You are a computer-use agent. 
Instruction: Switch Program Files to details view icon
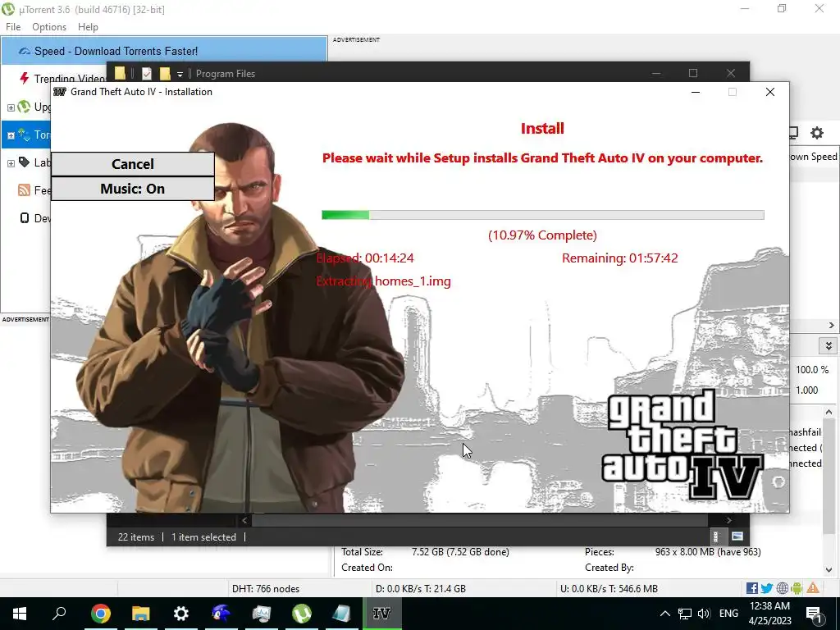point(716,536)
